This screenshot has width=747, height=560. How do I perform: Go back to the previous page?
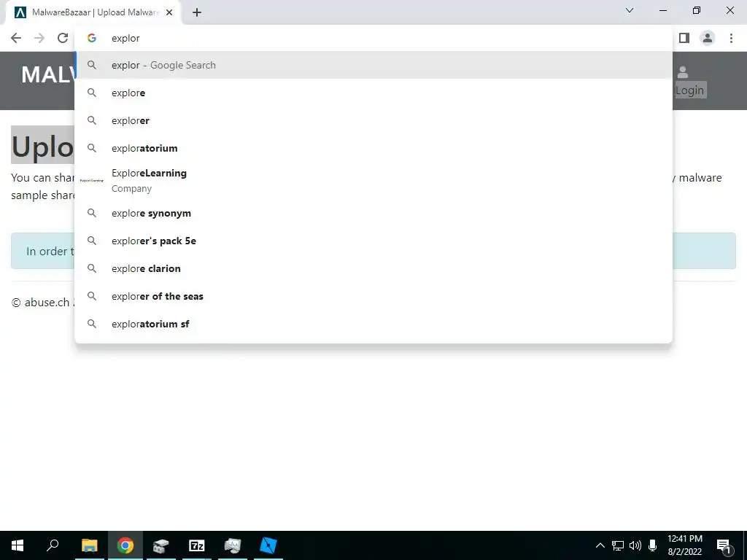point(16,38)
